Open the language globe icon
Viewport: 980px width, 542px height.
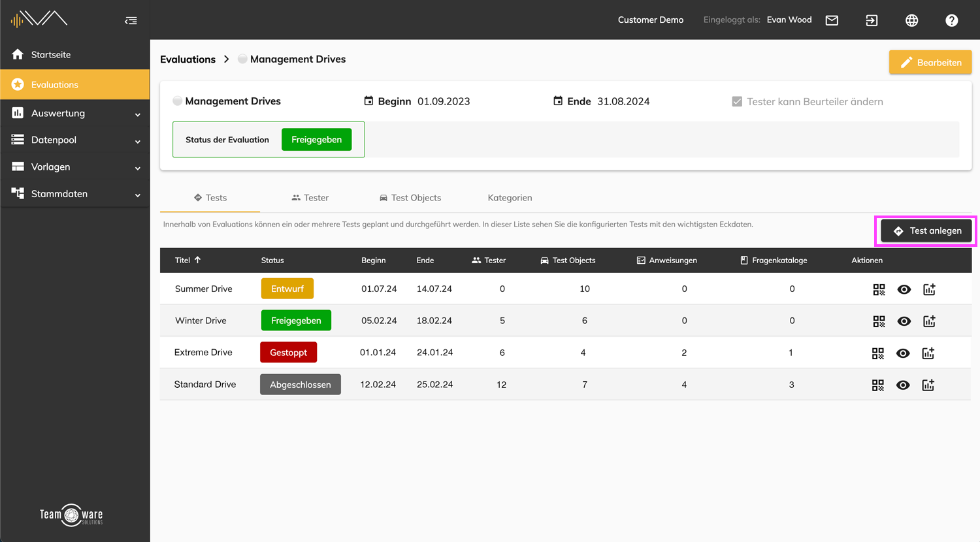point(911,20)
